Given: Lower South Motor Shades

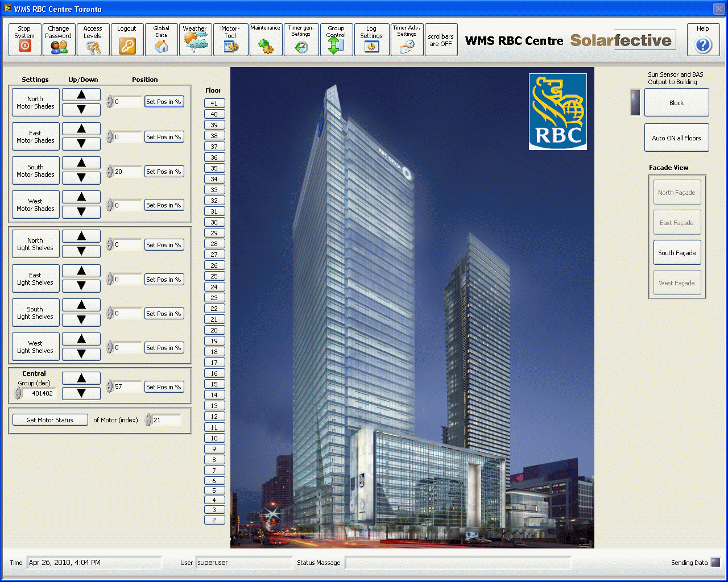Looking at the screenshot, I should coord(81,178).
